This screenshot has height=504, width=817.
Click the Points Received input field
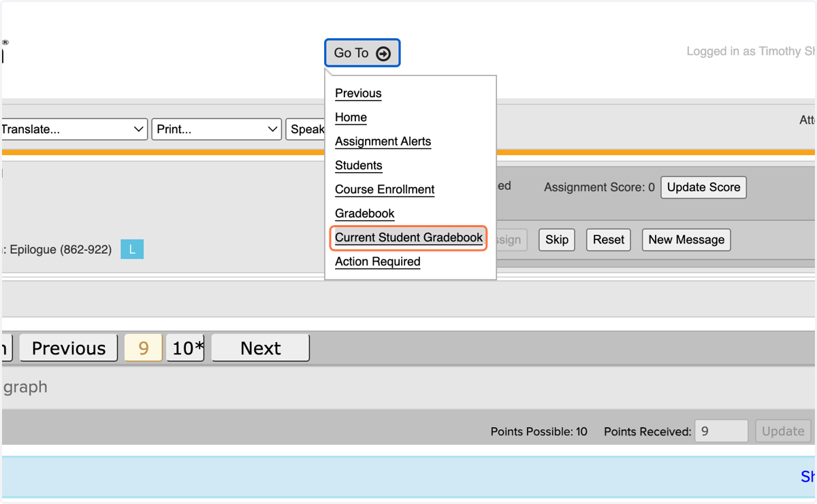click(x=722, y=431)
